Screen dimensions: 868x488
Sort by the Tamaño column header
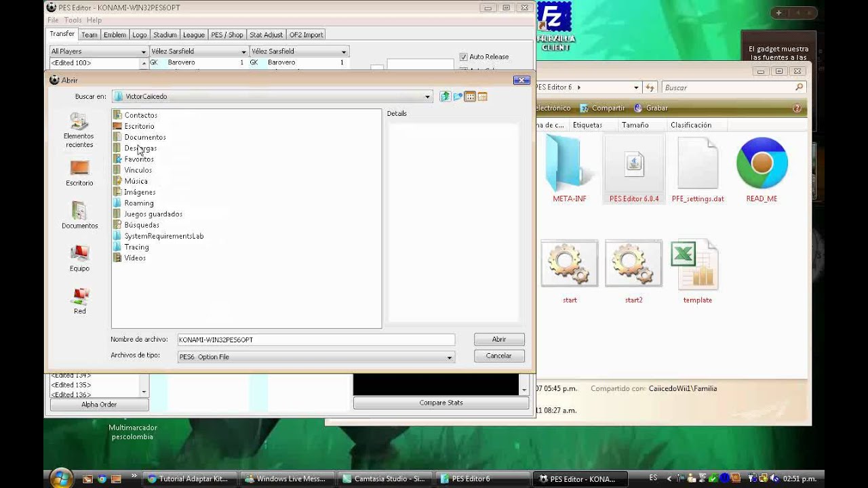pyautogui.click(x=635, y=125)
